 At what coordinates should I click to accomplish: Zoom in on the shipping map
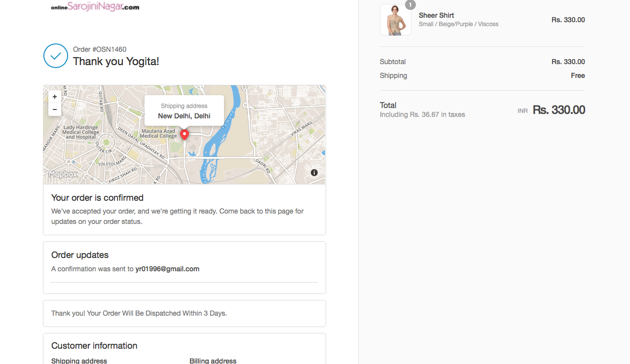(x=55, y=97)
